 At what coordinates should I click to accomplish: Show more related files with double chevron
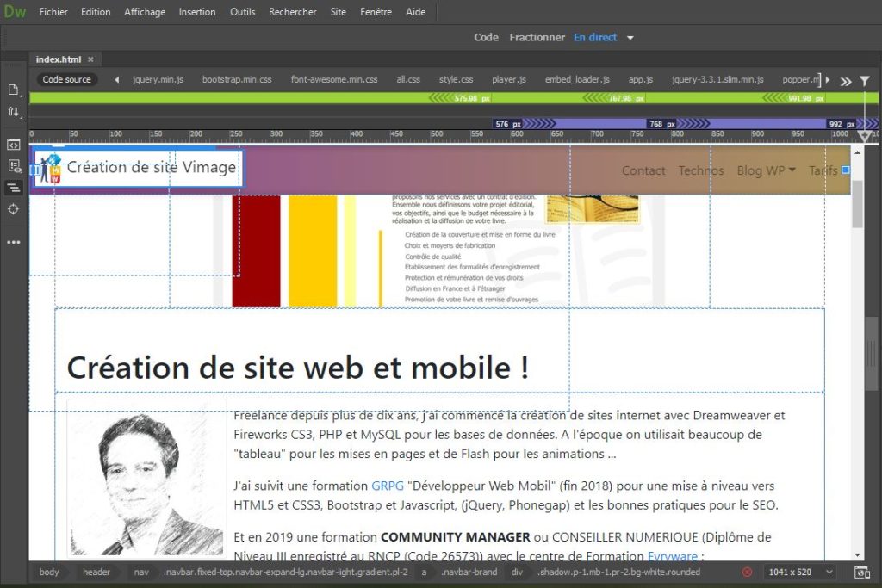tap(846, 80)
